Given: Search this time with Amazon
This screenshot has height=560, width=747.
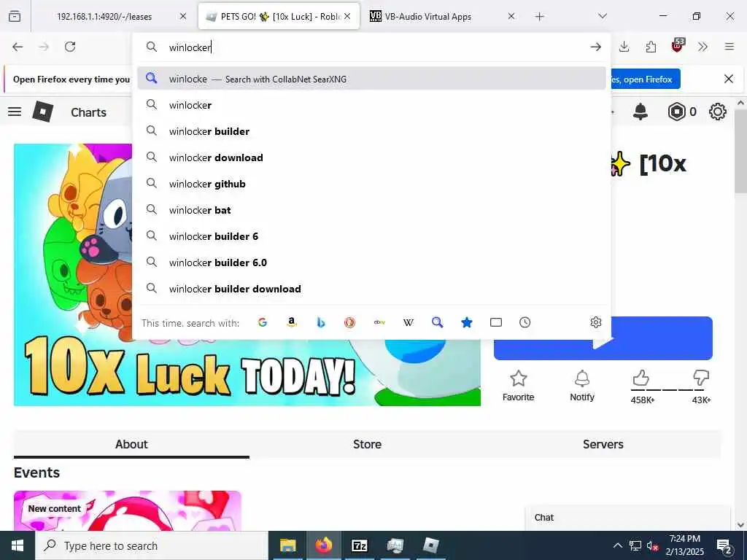Looking at the screenshot, I should tap(292, 322).
